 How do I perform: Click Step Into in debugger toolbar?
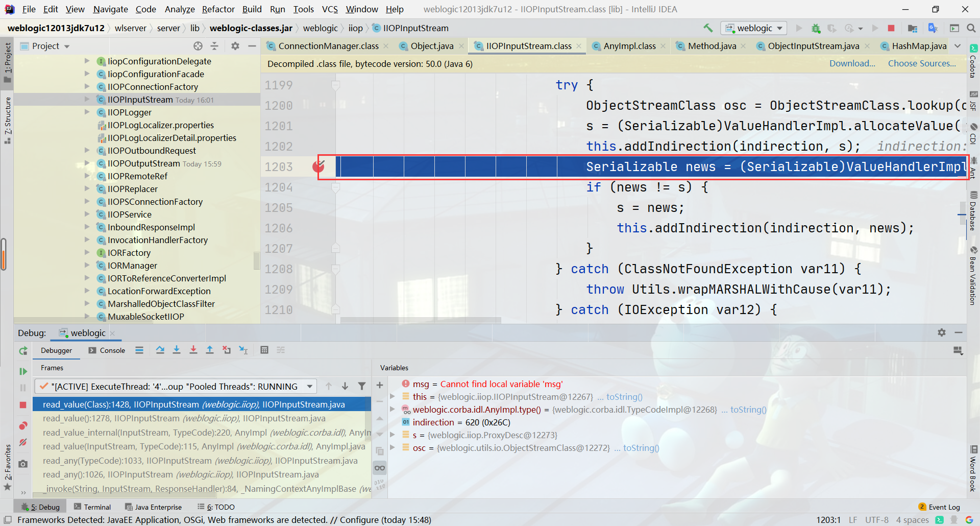pyautogui.click(x=177, y=350)
